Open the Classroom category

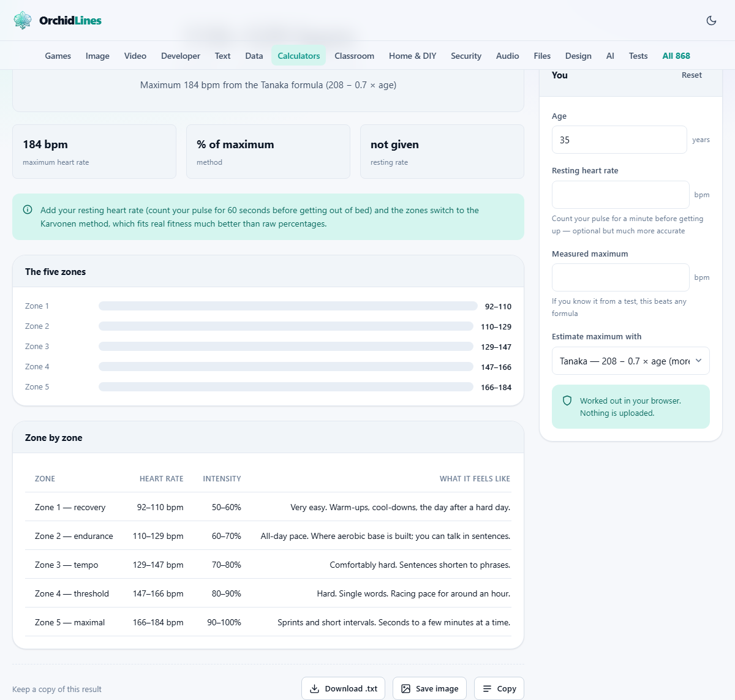pyautogui.click(x=354, y=56)
